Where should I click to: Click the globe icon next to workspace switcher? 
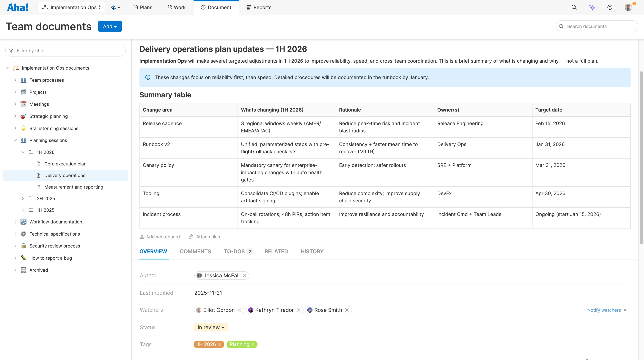[114, 7]
